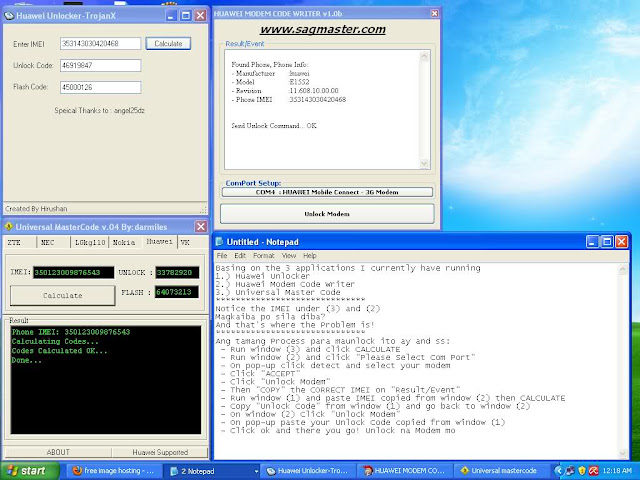Viewport: 640px width, 480px height.
Task: Click the Notepad title bar icon
Action: pos(220,242)
